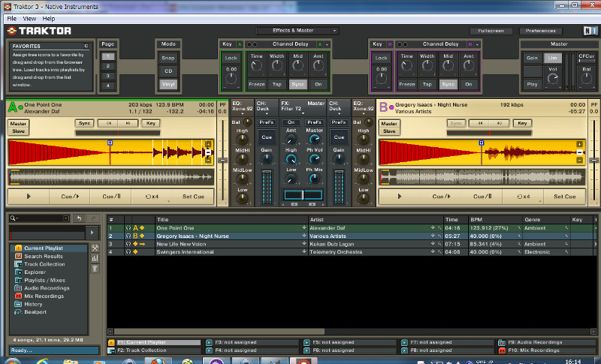The height and width of the screenshot is (364, 601).
Task: Select favorites Page 3
Action: coord(108,76)
